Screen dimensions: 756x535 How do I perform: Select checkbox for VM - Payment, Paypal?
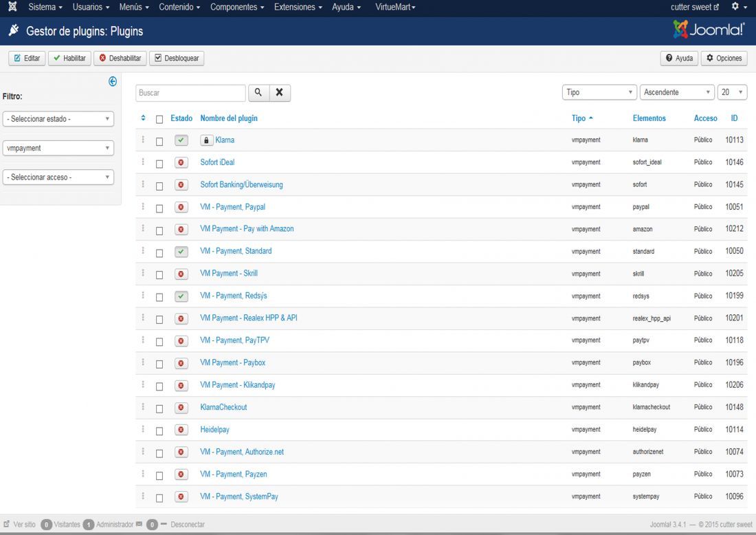pyautogui.click(x=159, y=208)
